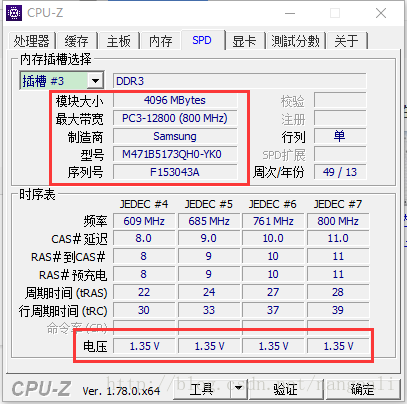
Task: Click the 609 MHz frequency cell
Action: click(144, 221)
